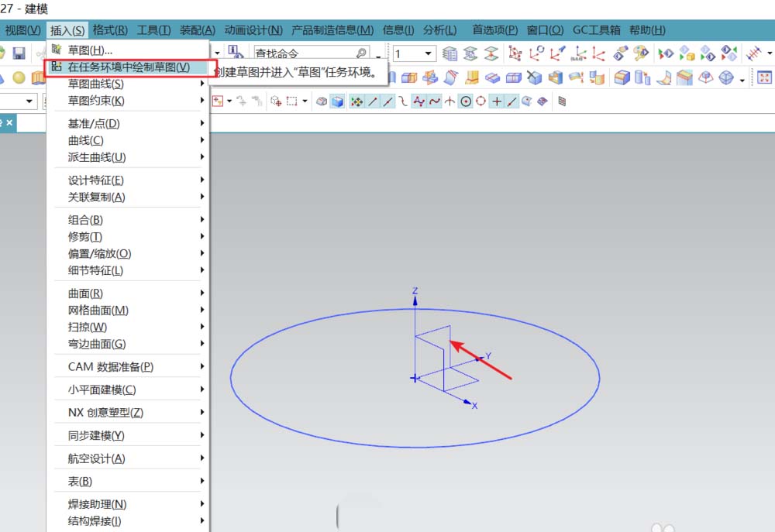Click the yellow sphere primitive icon
The image size is (775, 532).
point(19,77)
